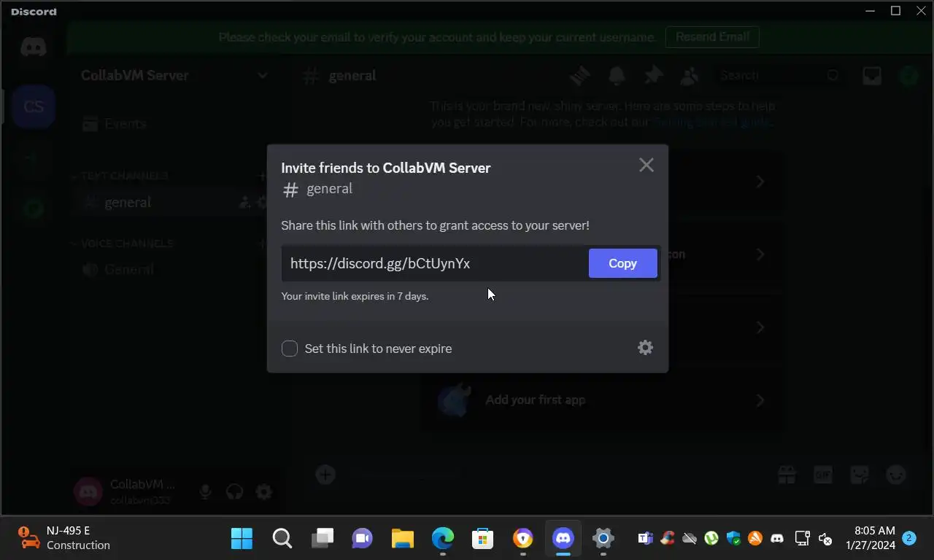Open the emoji picker icon
Viewport: 934px width, 560px height.
pyautogui.click(x=896, y=475)
